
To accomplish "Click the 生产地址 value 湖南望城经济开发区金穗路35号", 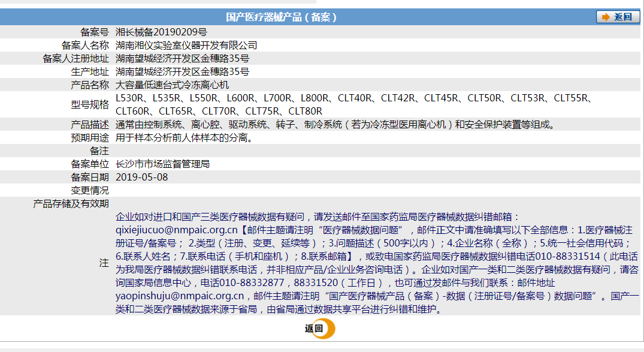I will tap(183, 71).
